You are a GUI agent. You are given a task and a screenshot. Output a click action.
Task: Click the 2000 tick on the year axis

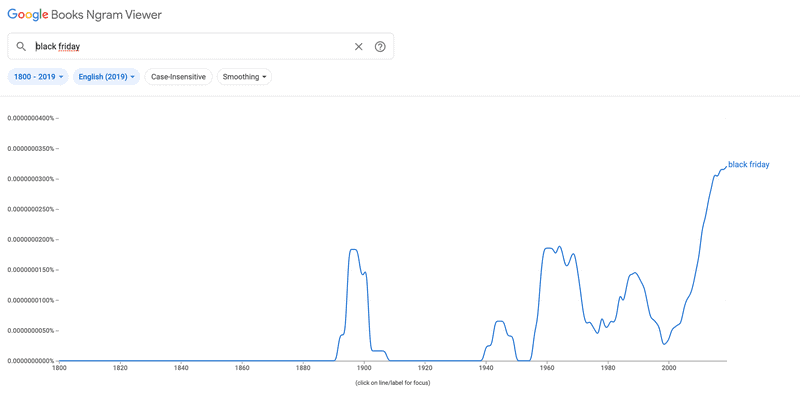point(669,366)
